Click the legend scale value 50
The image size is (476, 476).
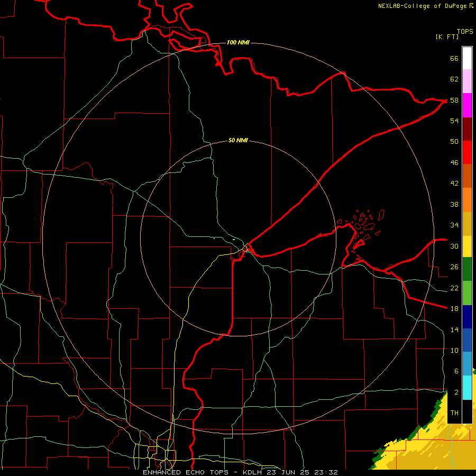pos(454,141)
